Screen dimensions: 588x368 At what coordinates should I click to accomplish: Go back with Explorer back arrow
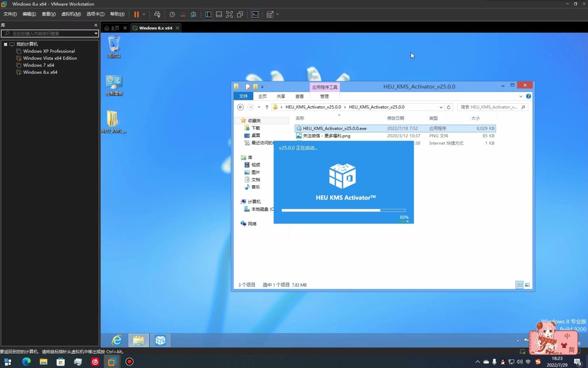click(x=241, y=107)
